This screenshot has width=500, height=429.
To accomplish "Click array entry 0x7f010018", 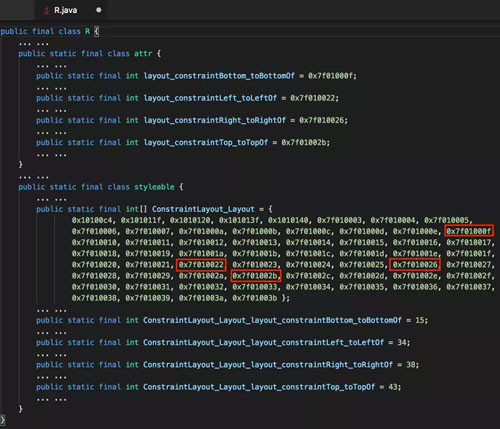I will pos(94,254).
